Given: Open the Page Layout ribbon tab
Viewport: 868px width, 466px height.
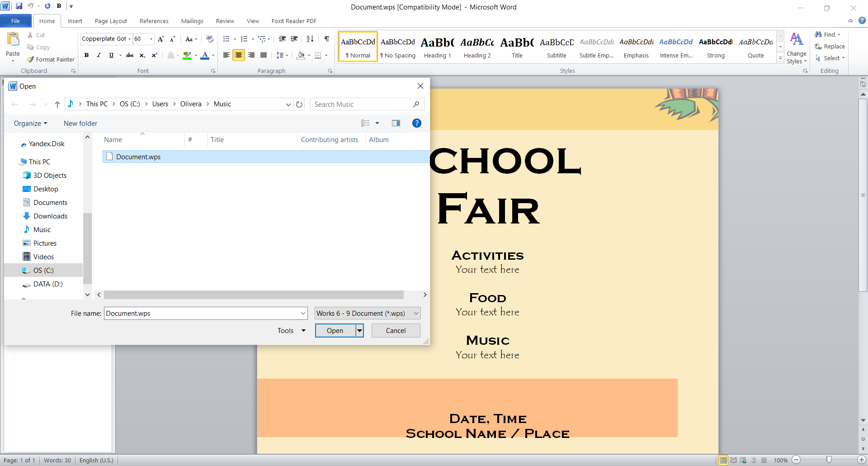Looking at the screenshot, I should coord(111,21).
